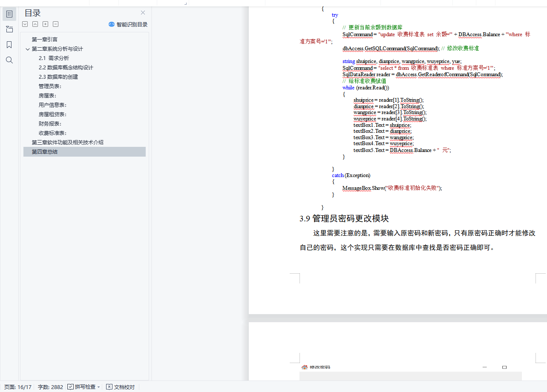Navigate to 2.3 数据库的创建
Screen dimensions: 547x392
[x=58, y=77]
